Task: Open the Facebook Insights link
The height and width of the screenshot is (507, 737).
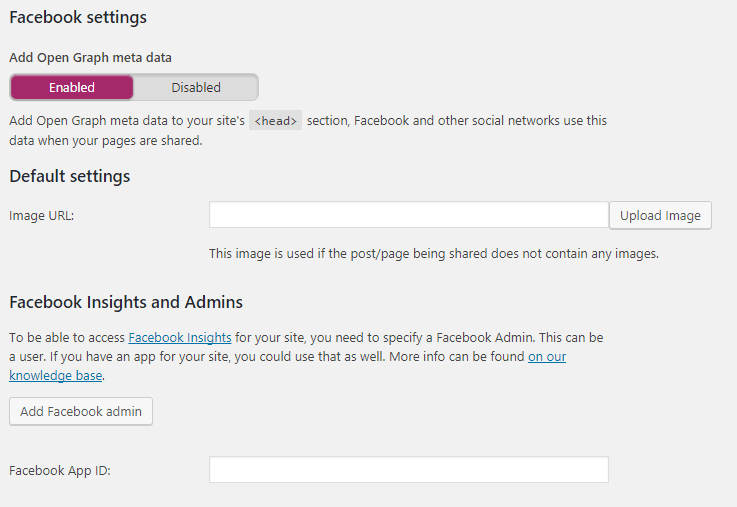Action: [180, 338]
